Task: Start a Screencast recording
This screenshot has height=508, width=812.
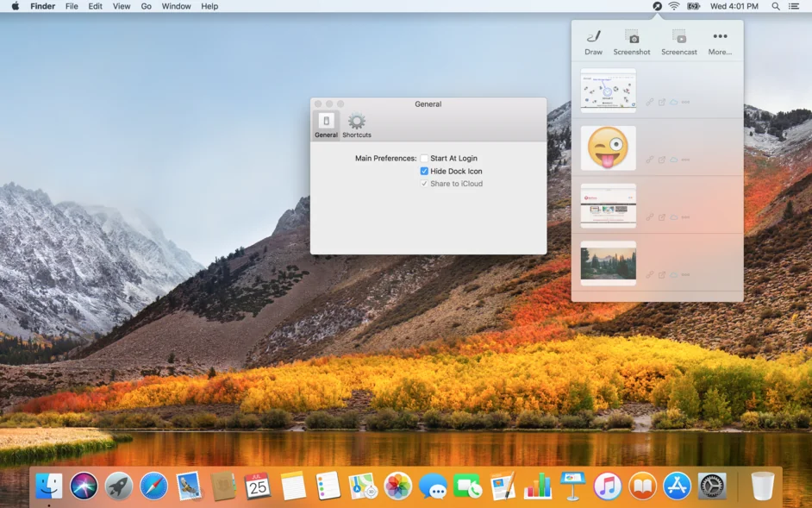Action: tap(678, 41)
